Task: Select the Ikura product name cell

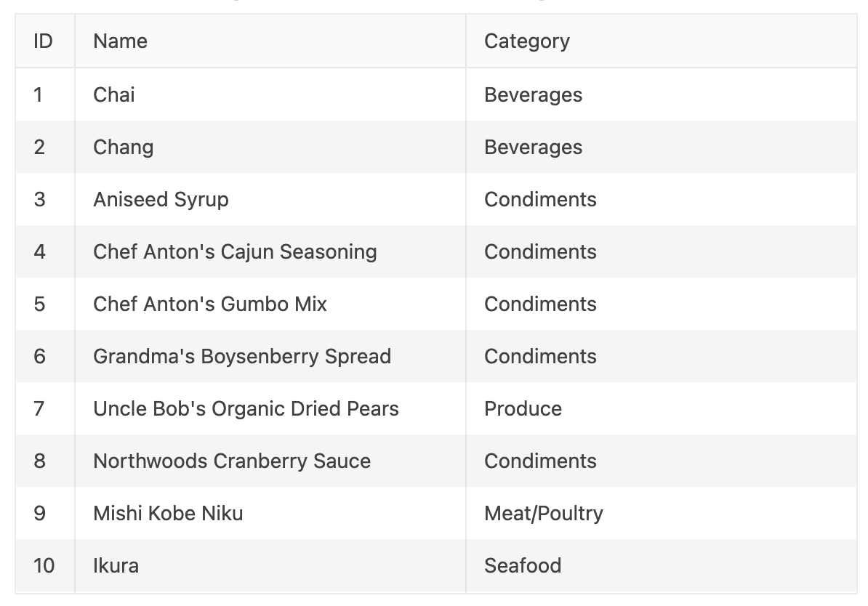Action: point(116,565)
